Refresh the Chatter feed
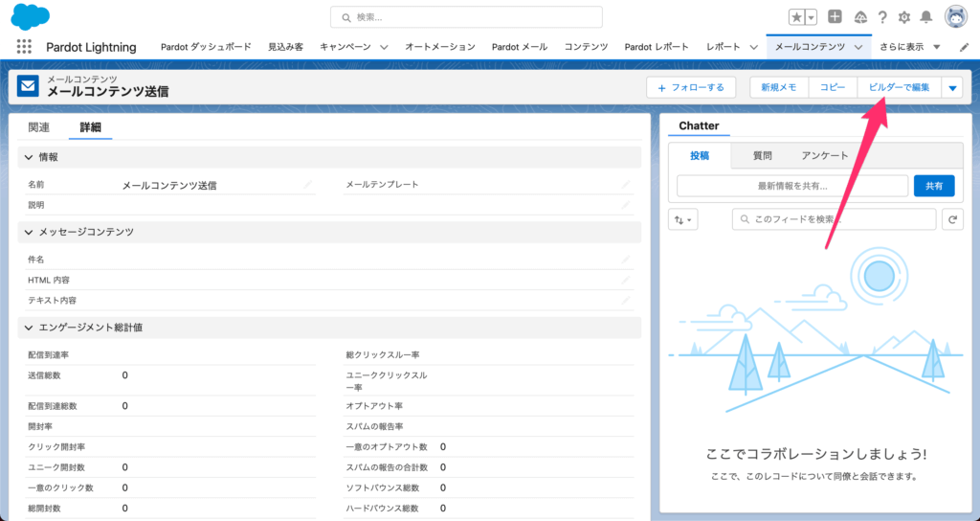Viewport: 980px width, 521px height. (952, 219)
